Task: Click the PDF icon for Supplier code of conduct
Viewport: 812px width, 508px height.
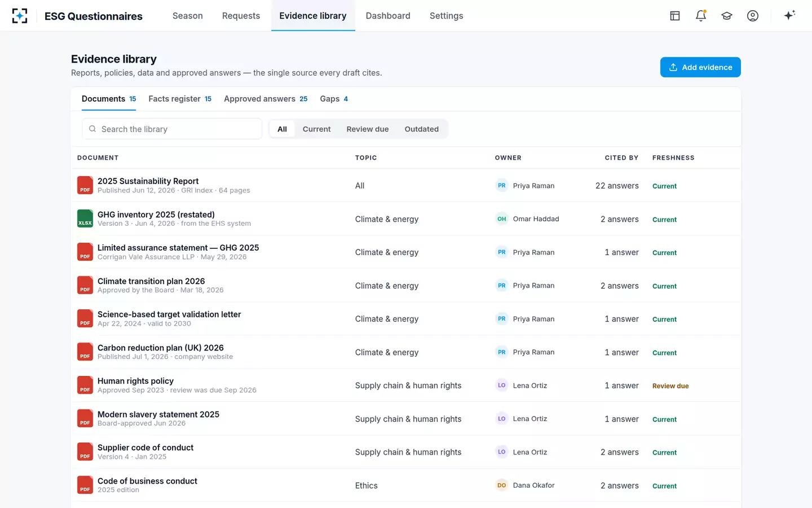Action: point(85,452)
